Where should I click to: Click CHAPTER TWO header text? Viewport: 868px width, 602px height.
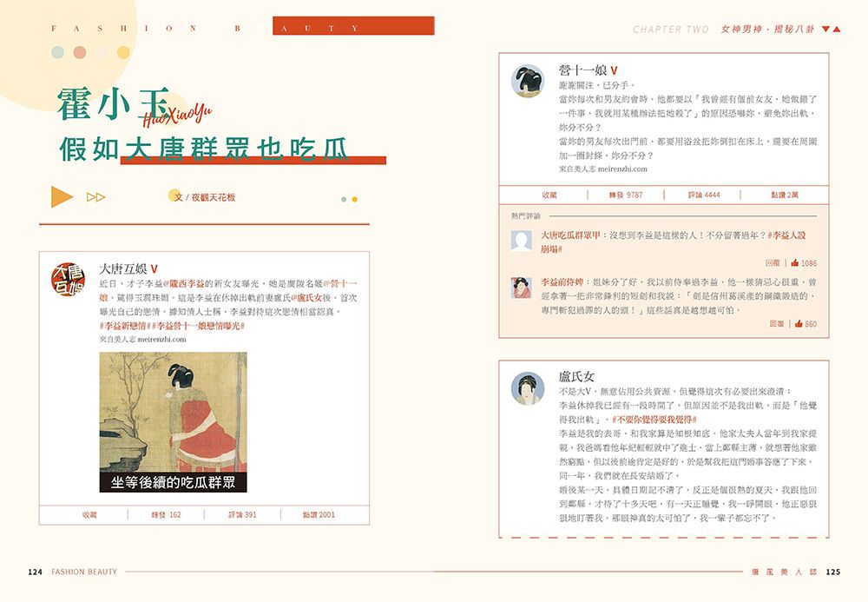click(x=671, y=30)
